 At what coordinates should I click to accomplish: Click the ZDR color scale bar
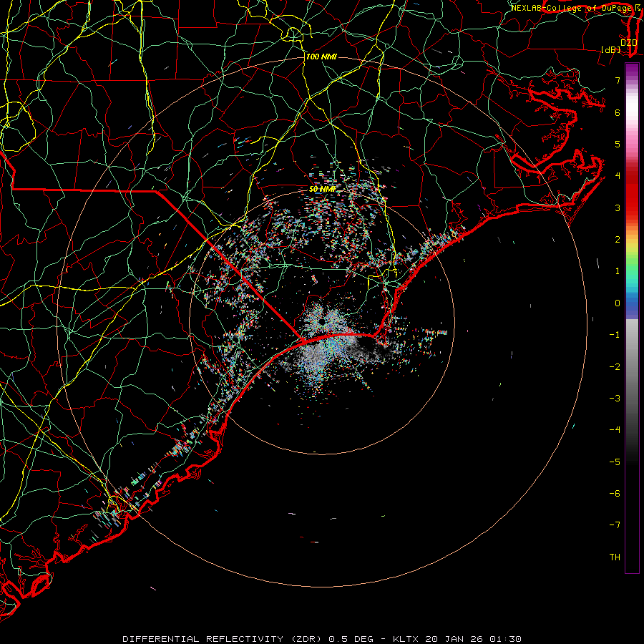click(x=632, y=318)
